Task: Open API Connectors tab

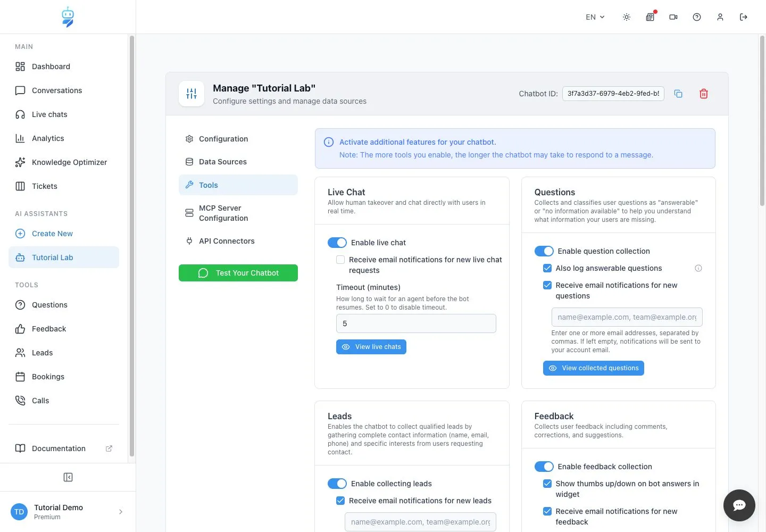Action: (x=238, y=241)
